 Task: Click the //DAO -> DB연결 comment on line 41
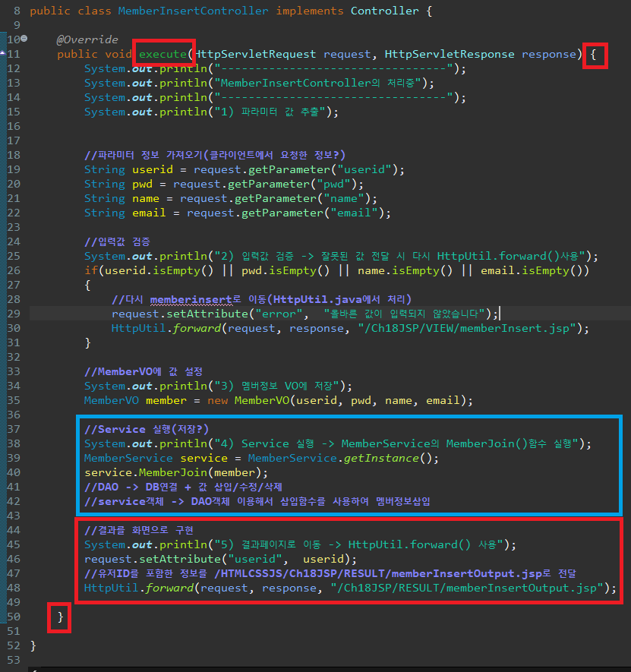tap(183, 487)
